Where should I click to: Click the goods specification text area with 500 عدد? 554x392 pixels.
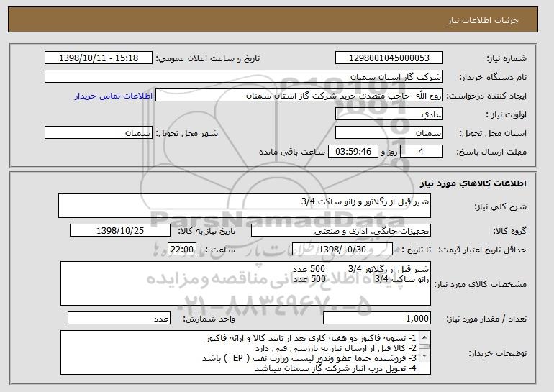coord(245,283)
